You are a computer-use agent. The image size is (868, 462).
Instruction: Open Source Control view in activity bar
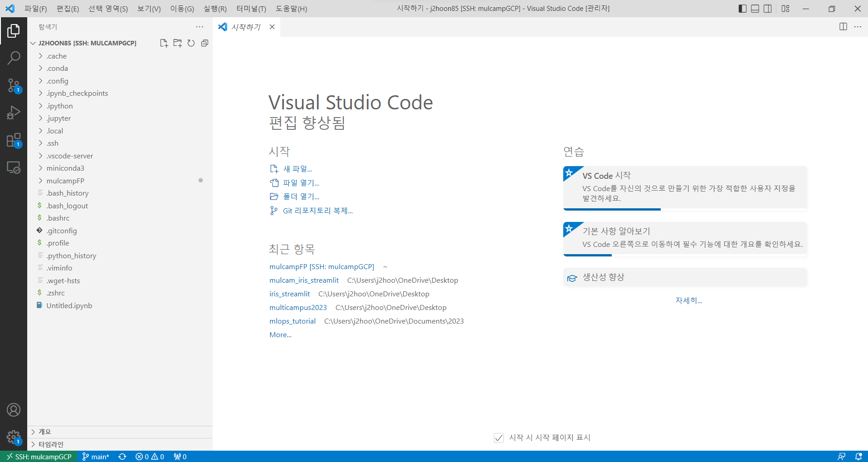[14, 85]
